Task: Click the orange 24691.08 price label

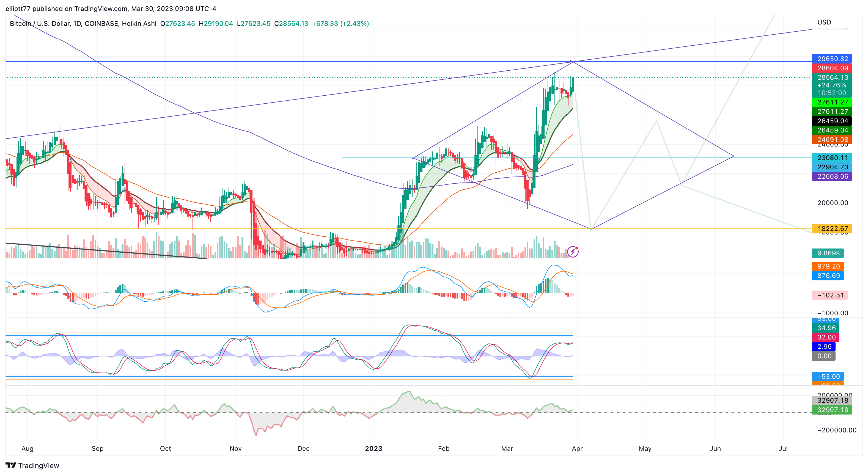Action: [x=832, y=139]
